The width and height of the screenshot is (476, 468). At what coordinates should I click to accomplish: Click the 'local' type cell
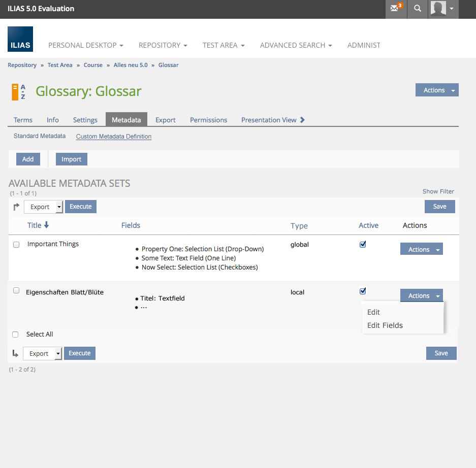297,292
